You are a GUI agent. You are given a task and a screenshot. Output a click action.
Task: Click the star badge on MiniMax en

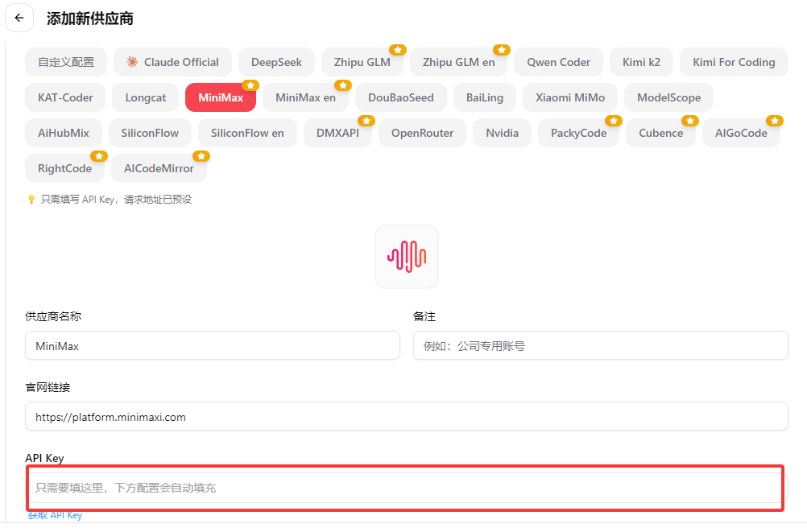pyautogui.click(x=343, y=85)
